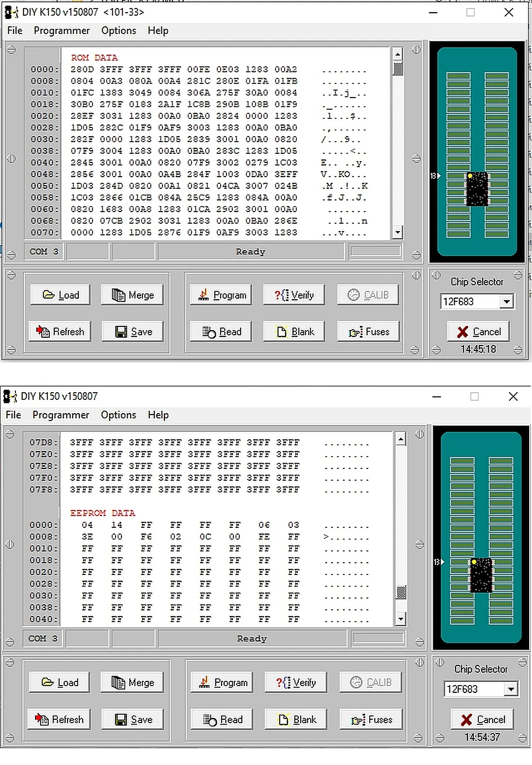The width and height of the screenshot is (532, 765).
Task: Open the Programmer menu in the top window
Action: coord(62,31)
